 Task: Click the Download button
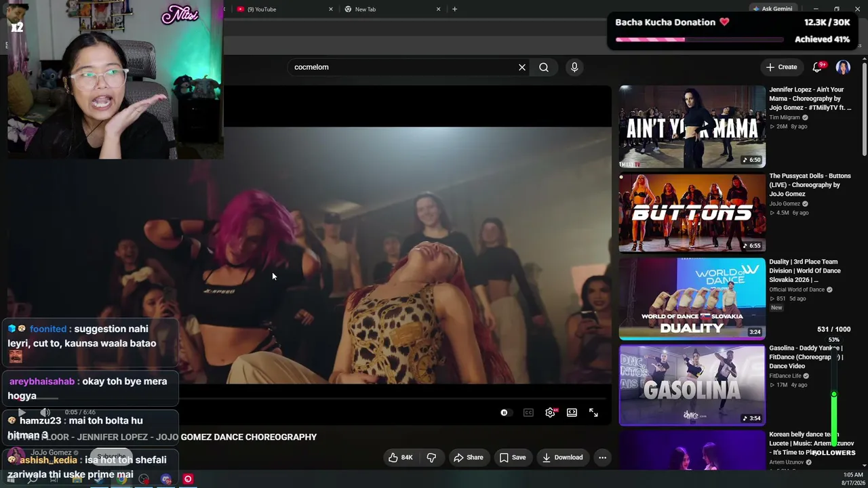563,457
